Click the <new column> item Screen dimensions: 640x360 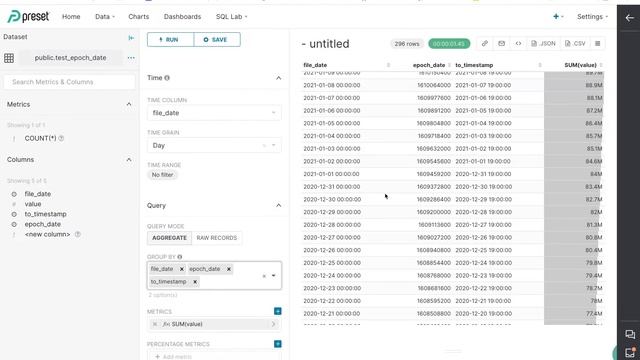pyautogui.click(x=47, y=234)
